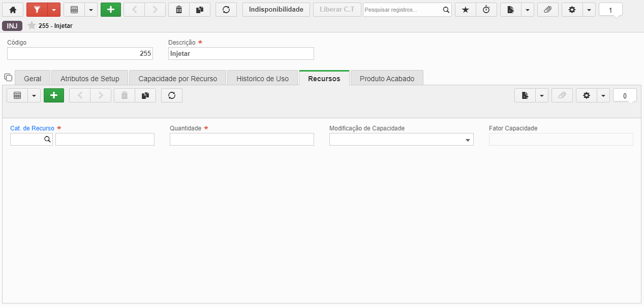Expand the red filter dropdown arrow
Screen dimensions: 644x306
pos(54,10)
